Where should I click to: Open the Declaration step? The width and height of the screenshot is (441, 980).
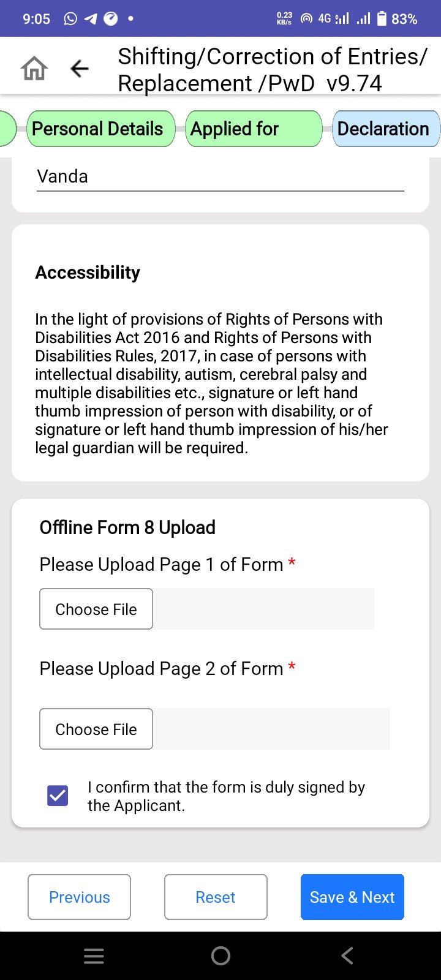[386, 129]
